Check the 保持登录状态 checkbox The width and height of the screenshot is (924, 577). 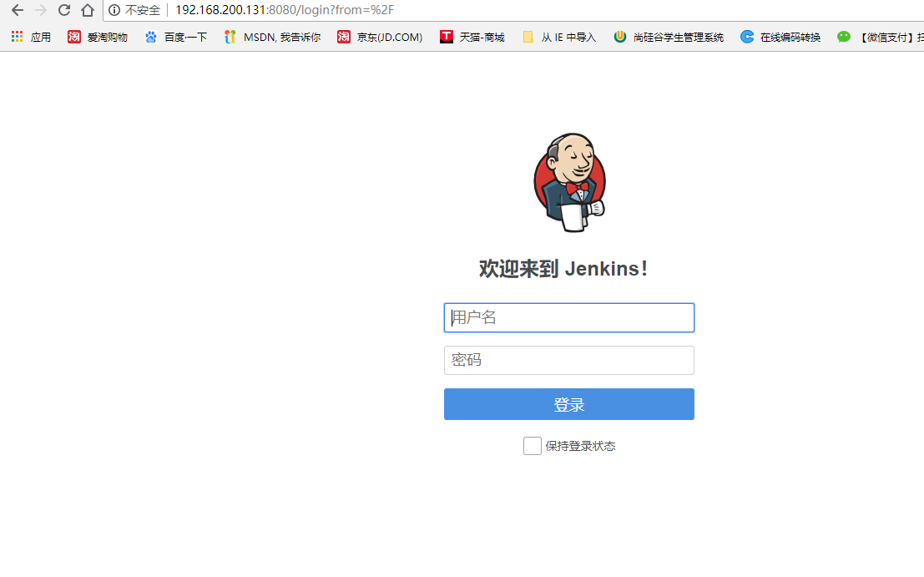[533, 446]
